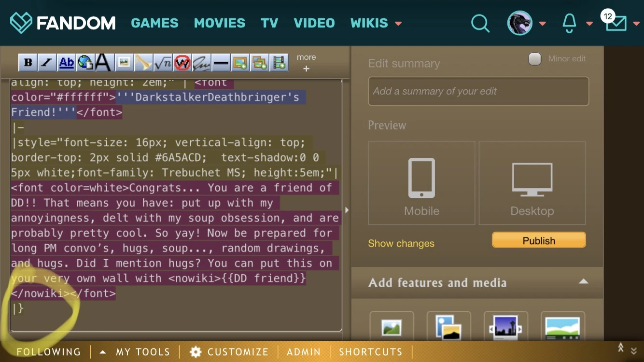
Task: Click the nowiki (ignore formatting) icon
Action: (x=182, y=62)
